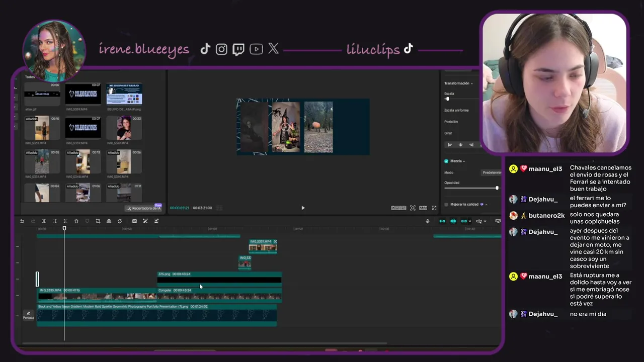
Task: Adjust the Opacidad slider handle
Action: tap(497, 188)
